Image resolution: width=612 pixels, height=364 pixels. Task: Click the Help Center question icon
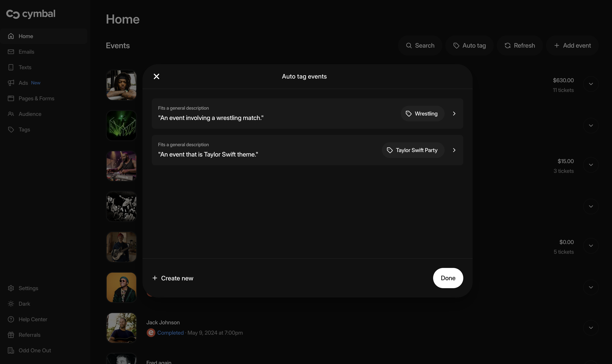pyautogui.click(x=11, y=319)
